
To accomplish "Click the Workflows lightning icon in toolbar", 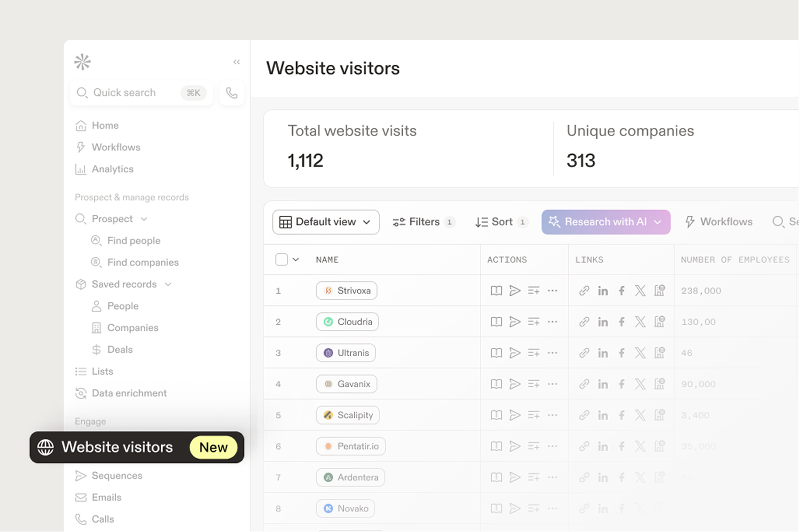I will [x=689, y=221].
